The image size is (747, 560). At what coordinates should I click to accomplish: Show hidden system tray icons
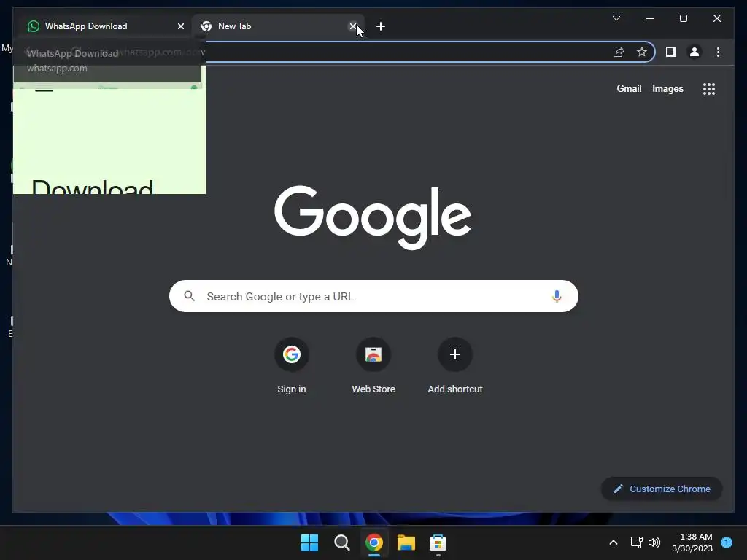point(613,542)
